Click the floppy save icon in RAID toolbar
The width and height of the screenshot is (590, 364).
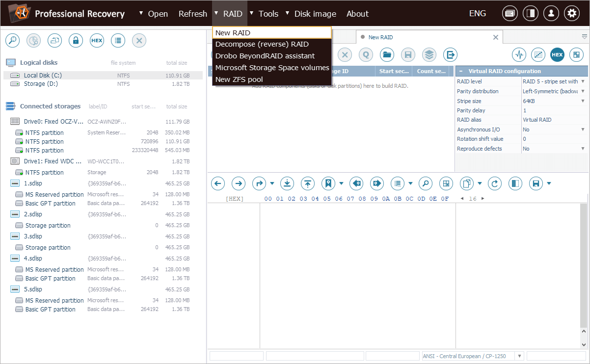tap(408, 54)
